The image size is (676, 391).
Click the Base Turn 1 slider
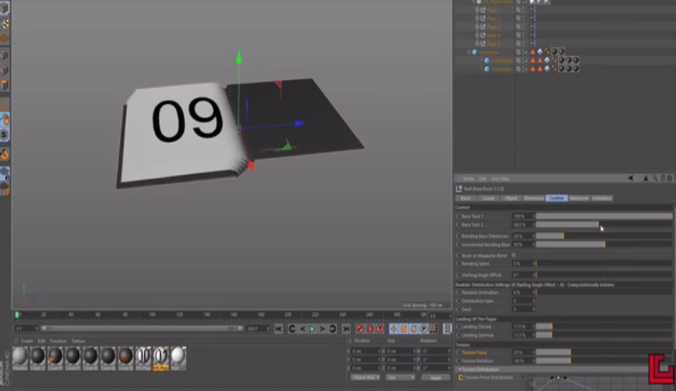tap(604, 216)
